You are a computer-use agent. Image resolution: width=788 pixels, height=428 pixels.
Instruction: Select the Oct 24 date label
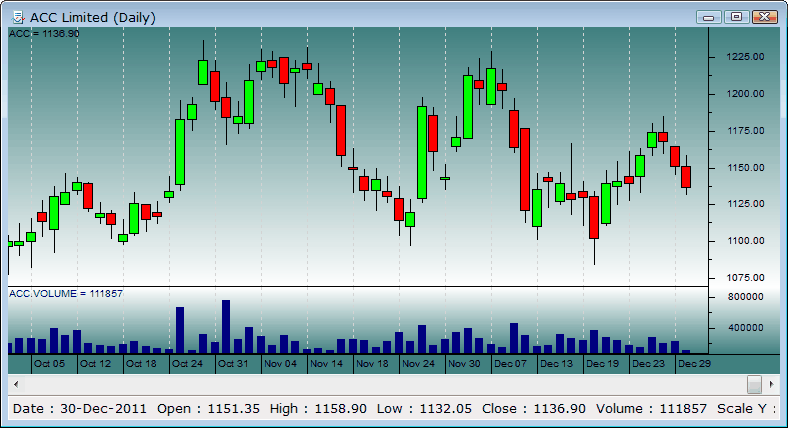(x=187, y=364)
